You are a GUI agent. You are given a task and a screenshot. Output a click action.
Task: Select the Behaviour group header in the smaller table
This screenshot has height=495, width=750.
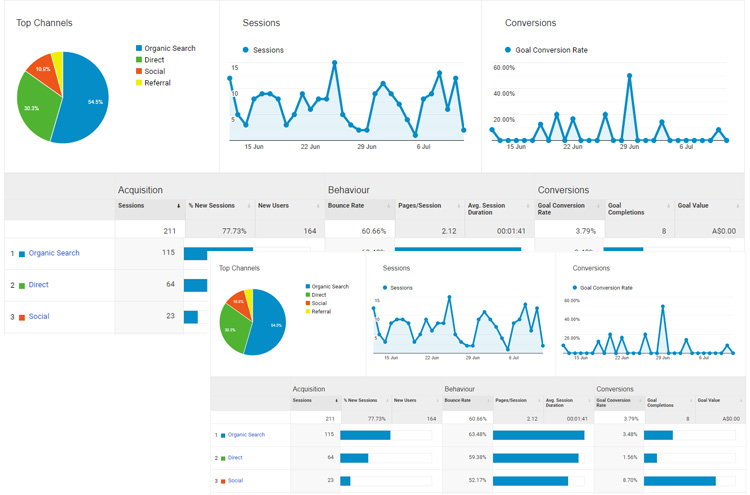[462, 389]
